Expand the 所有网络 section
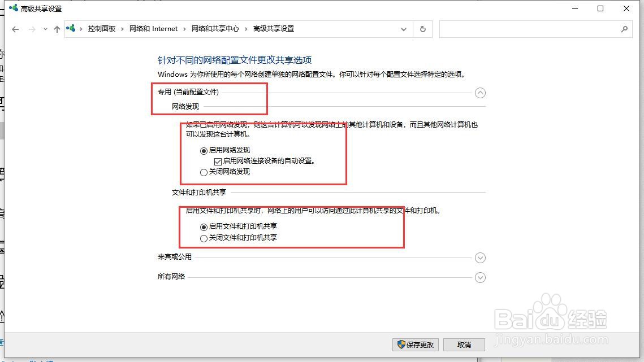Image resolution: width=644 pixels, height=362 pixels. coord(480,277)
